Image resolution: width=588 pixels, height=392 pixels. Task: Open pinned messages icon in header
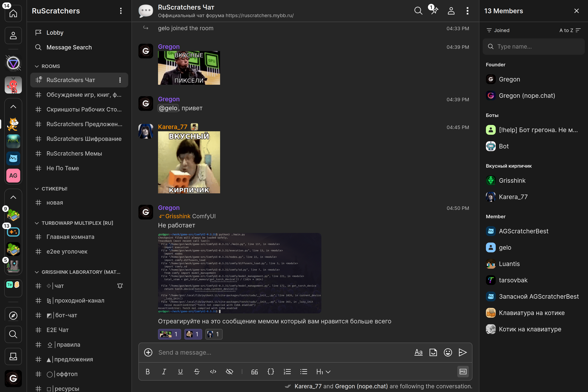(434, 11)
